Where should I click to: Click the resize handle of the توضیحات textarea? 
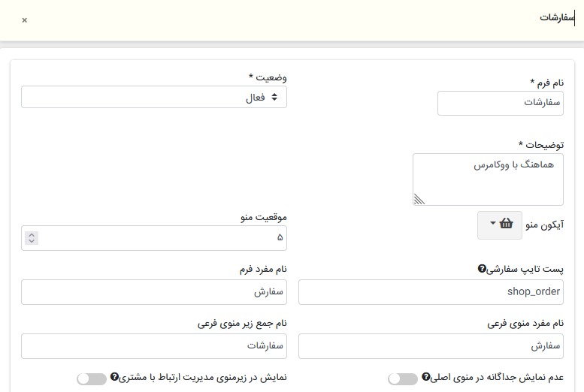[419, 199]
